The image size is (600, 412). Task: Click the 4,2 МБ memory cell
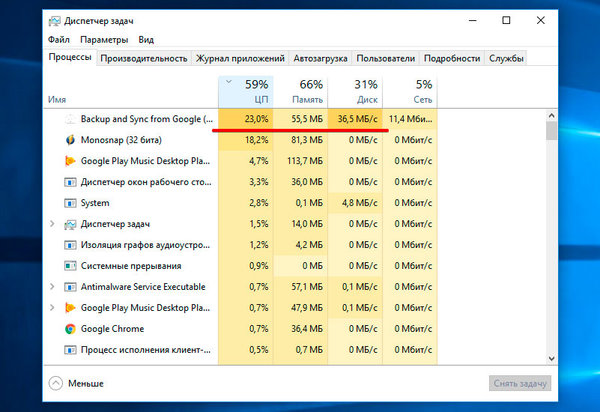tap(300, 245)
